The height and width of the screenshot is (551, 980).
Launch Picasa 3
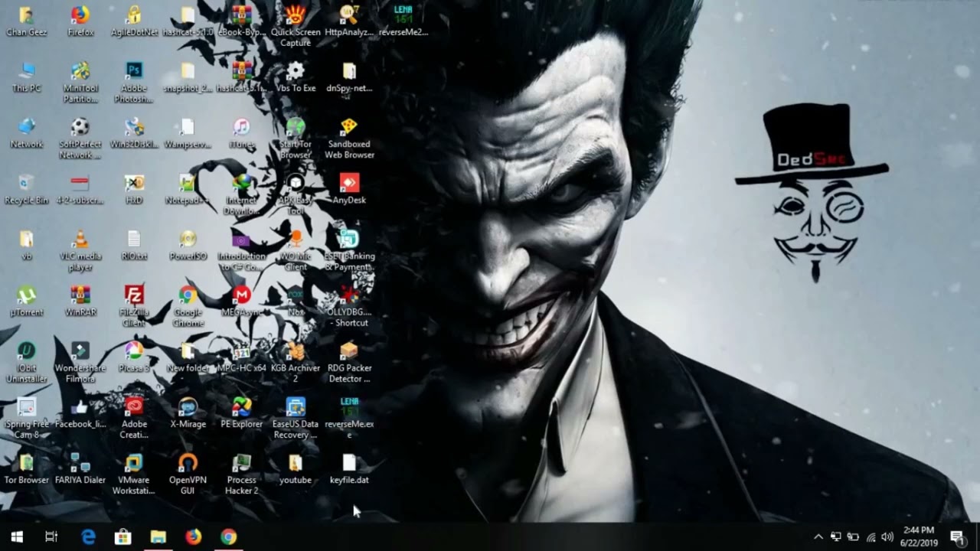click(x=134, y=357)
